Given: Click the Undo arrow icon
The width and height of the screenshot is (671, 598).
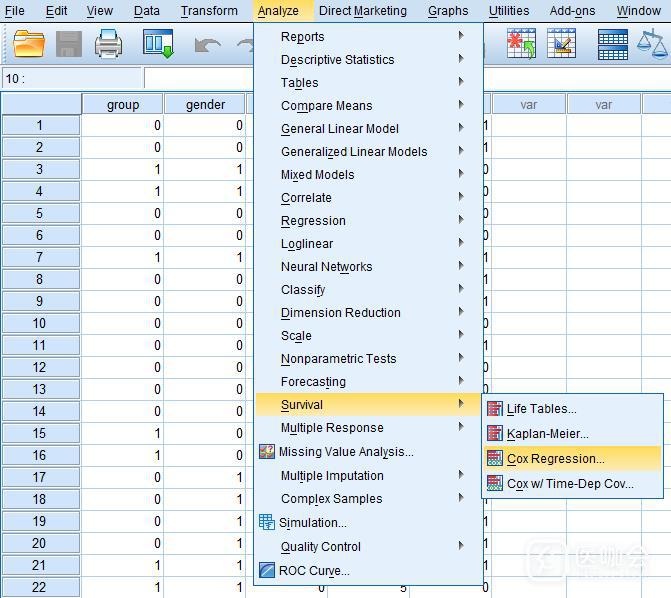Looking at the screenshot, I should 207,45.
